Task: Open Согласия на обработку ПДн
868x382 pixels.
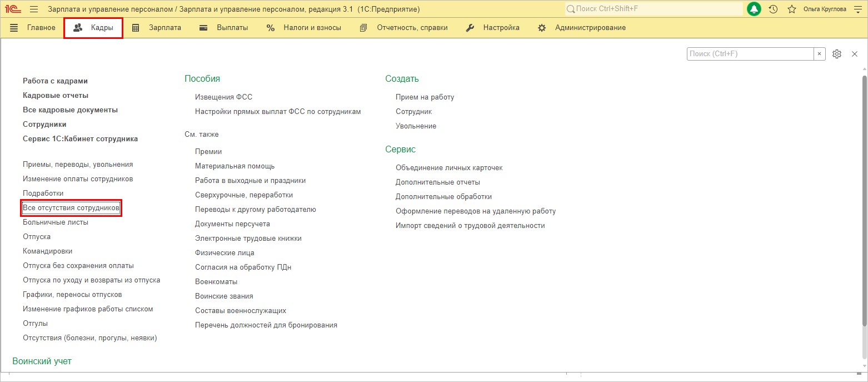Action: pyautogui.click(x=243, y=267)
